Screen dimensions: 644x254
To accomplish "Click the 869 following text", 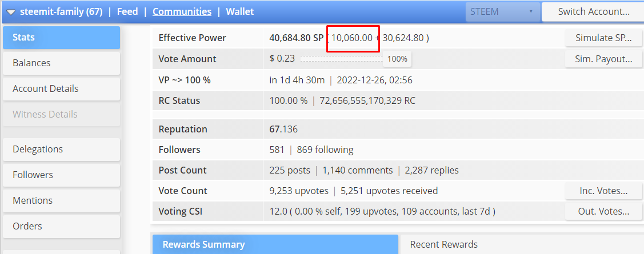I will point(325,150).
